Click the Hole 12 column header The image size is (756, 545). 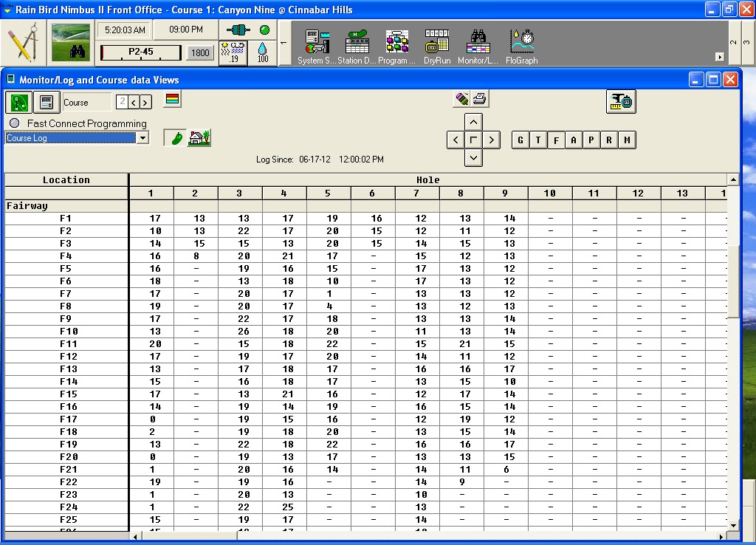tap(639, 193)
